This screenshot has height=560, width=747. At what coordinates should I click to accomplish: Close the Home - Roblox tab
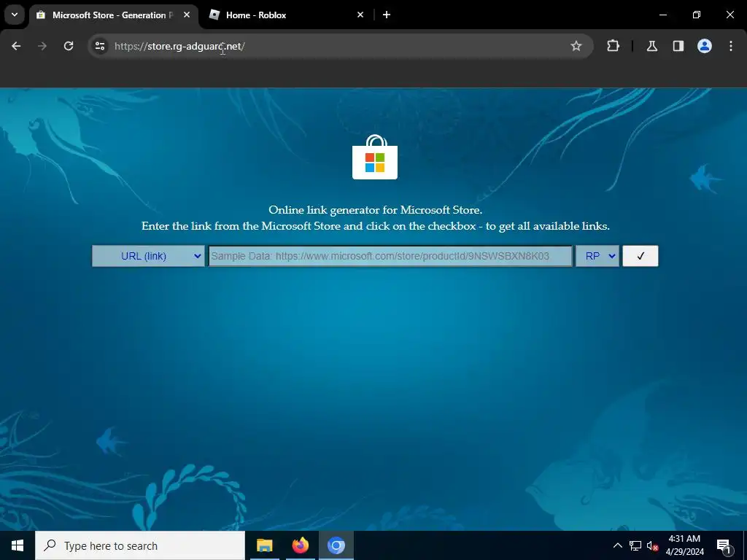coord(360,15)
